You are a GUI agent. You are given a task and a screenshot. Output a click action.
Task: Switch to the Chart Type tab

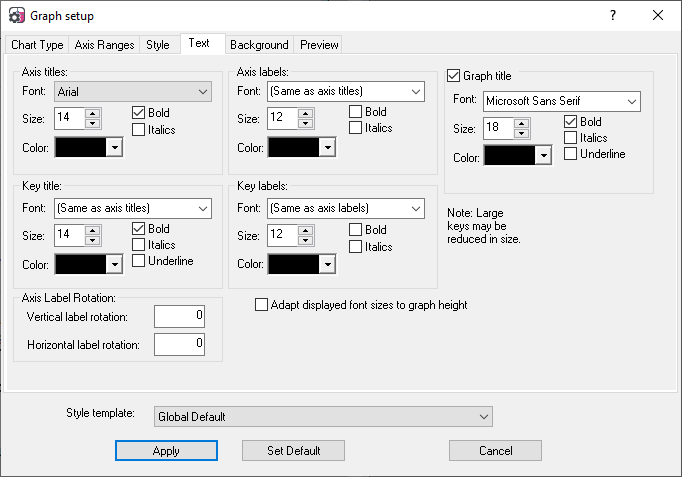pyautogui.click(x=37, y=45)
